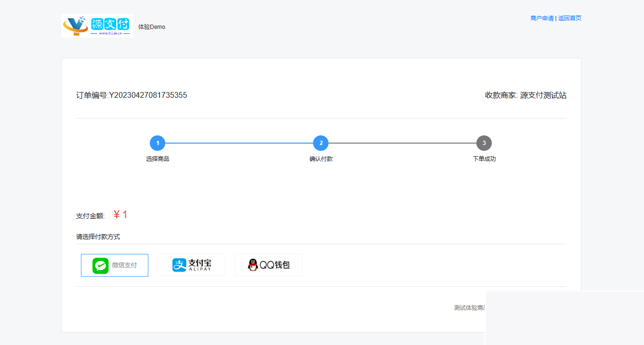
Task: Click the 体验Demo text beside logo
Action: coord(152,27)
